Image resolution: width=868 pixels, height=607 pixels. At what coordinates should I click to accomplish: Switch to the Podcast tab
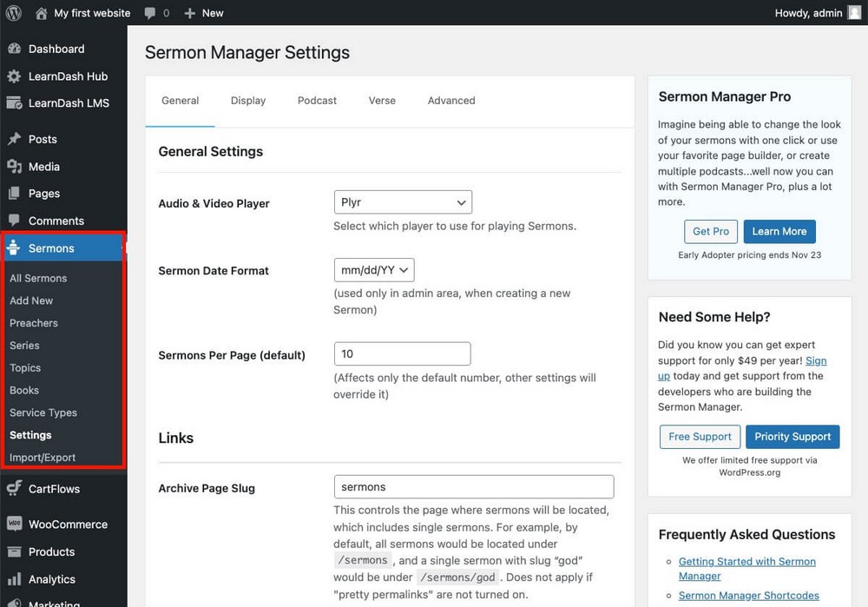pos(316,100)
